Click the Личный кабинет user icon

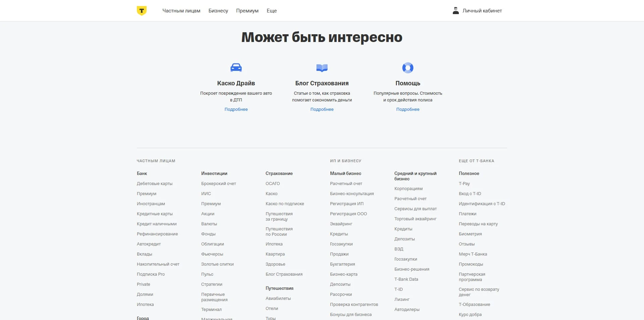455,11
